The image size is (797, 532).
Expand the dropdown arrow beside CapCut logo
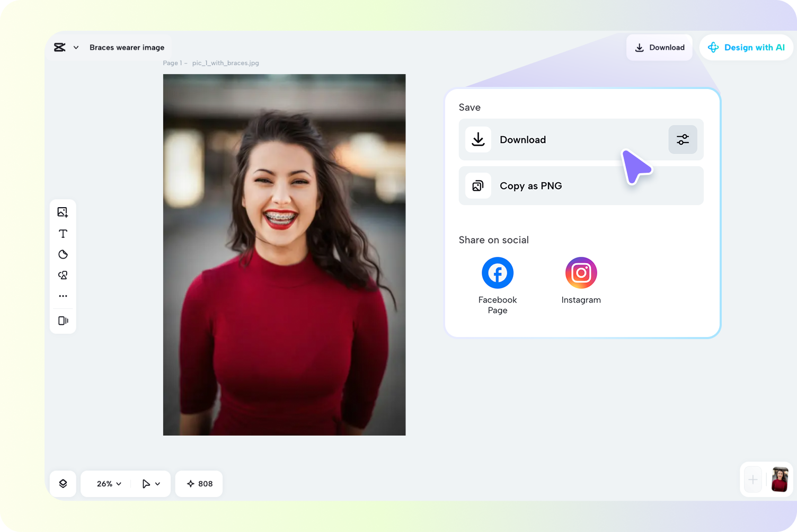pos(76,48)
